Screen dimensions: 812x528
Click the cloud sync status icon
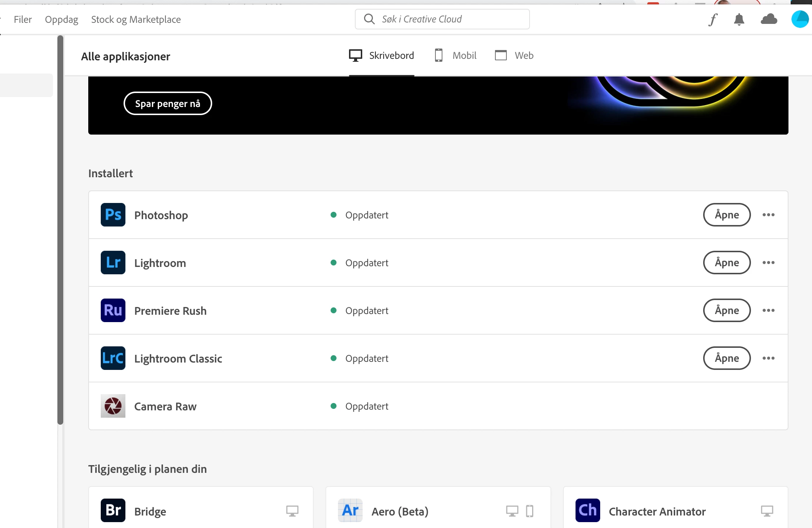coord(769,19)
